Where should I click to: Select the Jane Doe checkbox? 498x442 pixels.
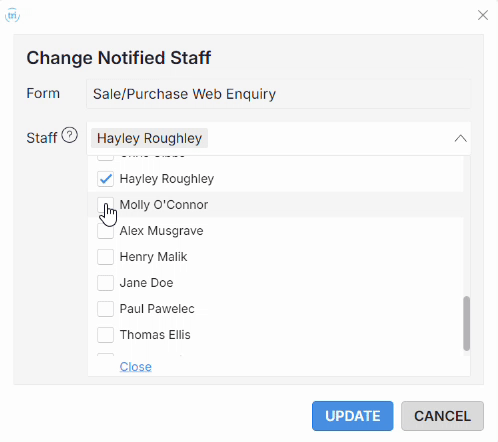(105, 283)
